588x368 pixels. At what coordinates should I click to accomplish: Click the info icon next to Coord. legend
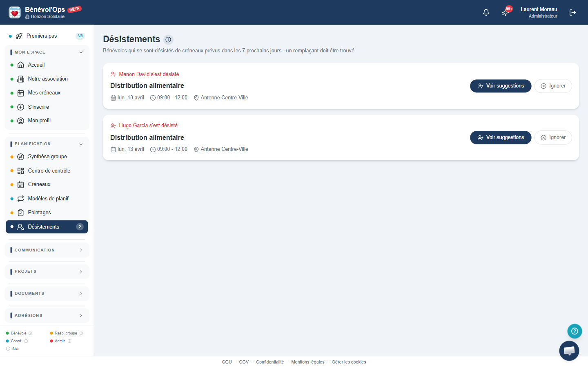coord(26,341)
